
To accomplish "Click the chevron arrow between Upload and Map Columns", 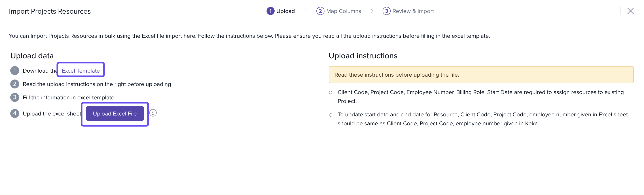I will click(305, 11).
